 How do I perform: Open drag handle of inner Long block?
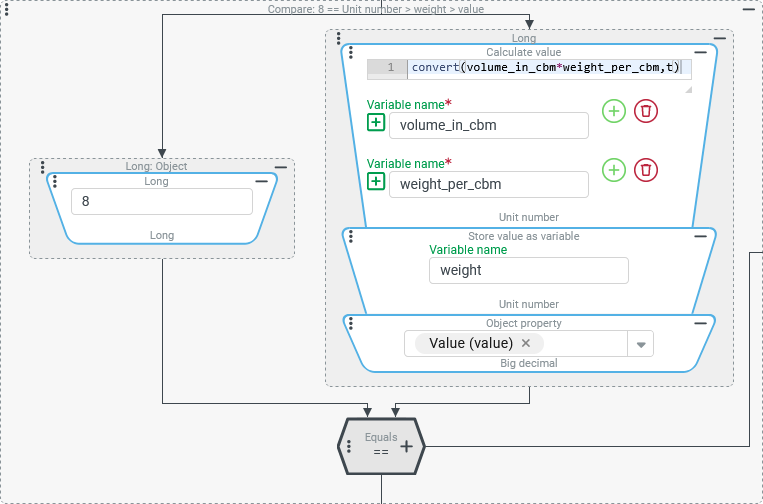click(55, 181)
